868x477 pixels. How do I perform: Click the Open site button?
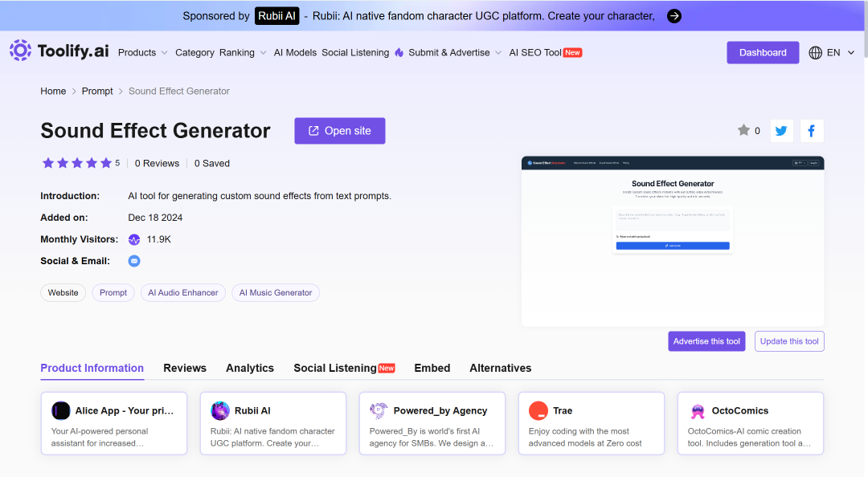coord(340,131)
